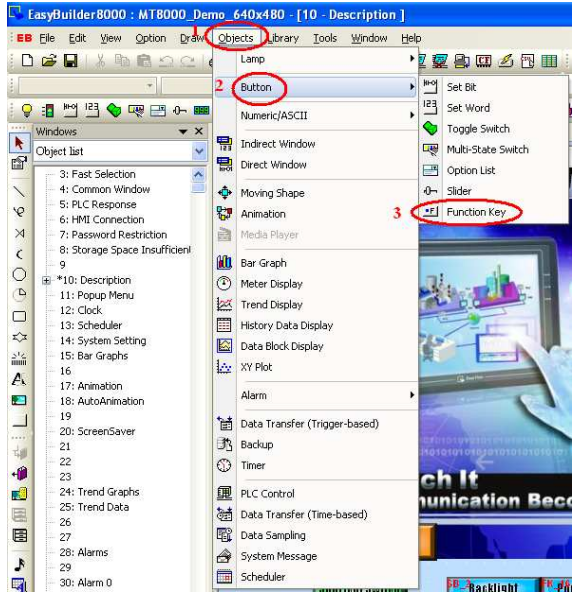
Task: Select 14: System Setting tree item
Action: tap(103, 340)
